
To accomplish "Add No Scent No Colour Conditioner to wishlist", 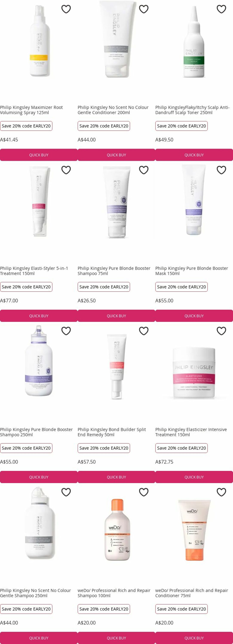I will click(x=144, y=9).
